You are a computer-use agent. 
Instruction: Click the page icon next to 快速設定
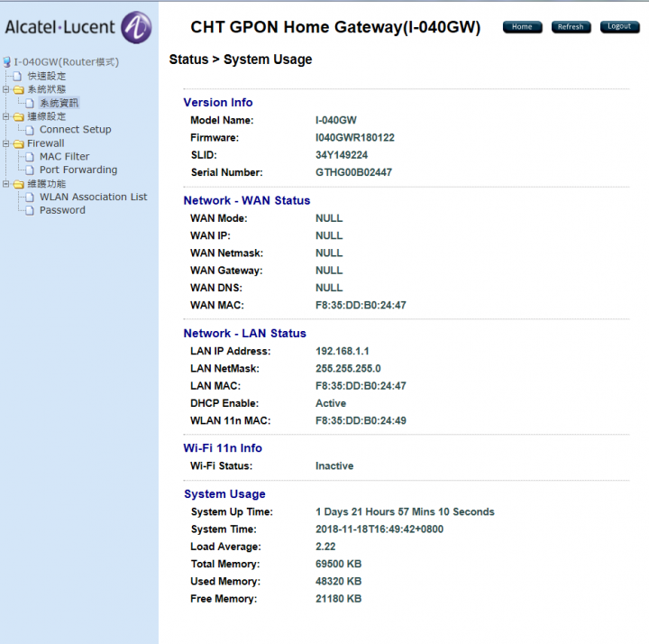tap(17, 76)
